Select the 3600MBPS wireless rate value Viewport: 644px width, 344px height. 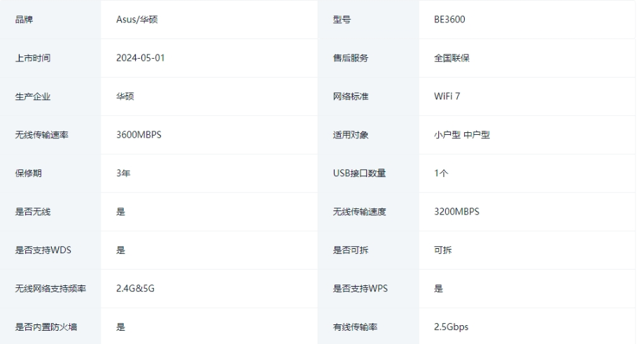[139, 135]
